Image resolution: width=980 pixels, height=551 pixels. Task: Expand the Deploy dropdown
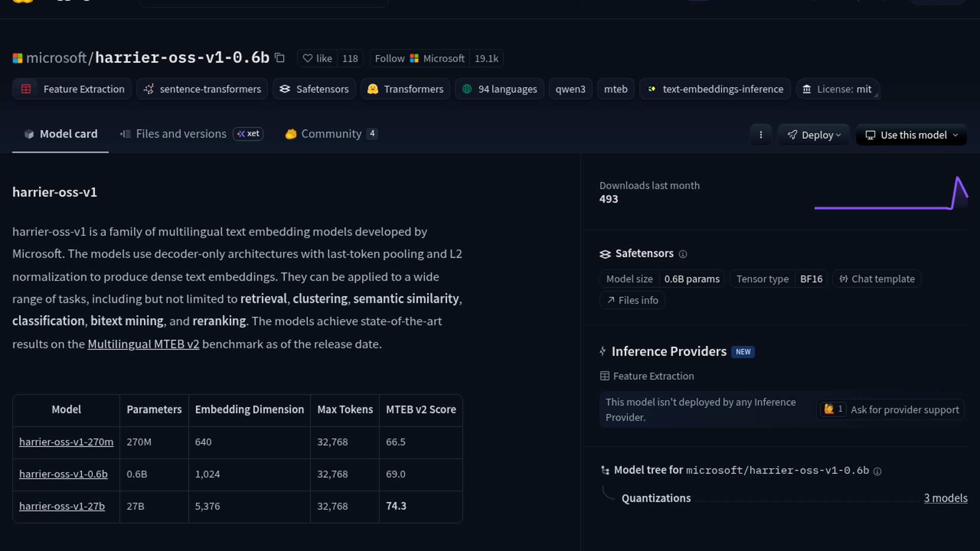click(814, 135)
